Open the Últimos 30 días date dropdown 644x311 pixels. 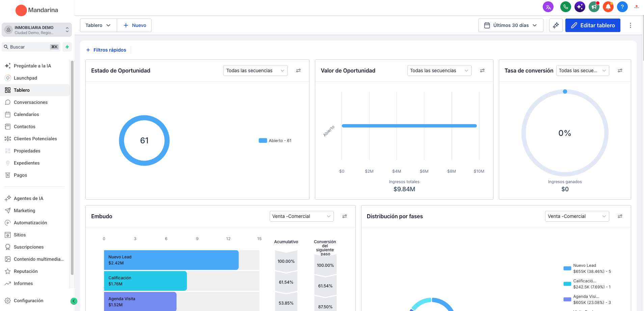pyautogui.click(x=511, y=25)
